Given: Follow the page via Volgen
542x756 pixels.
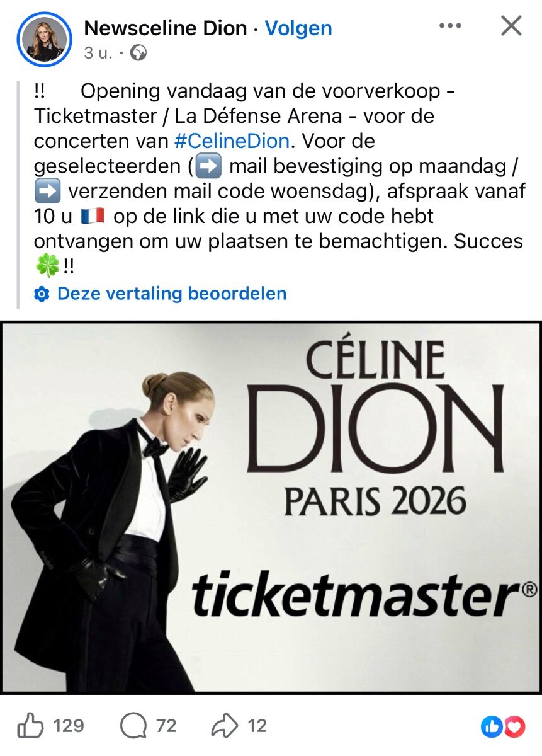Looking at the screenshot, I should click(x=298, y=28).
